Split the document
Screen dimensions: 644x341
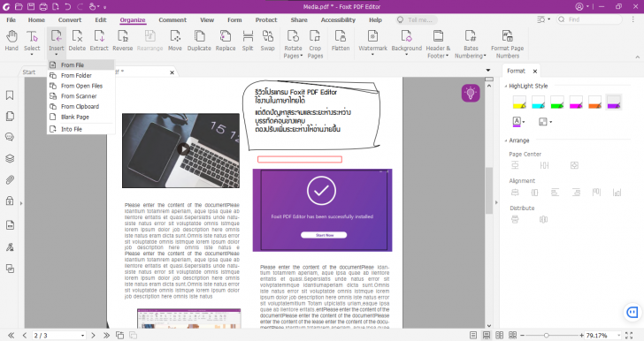click(248, 41)
